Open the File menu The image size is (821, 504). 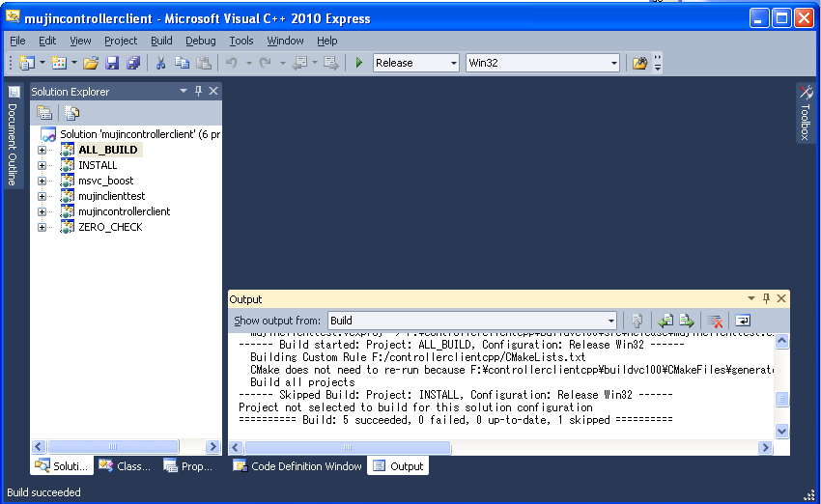pos(17,41)
